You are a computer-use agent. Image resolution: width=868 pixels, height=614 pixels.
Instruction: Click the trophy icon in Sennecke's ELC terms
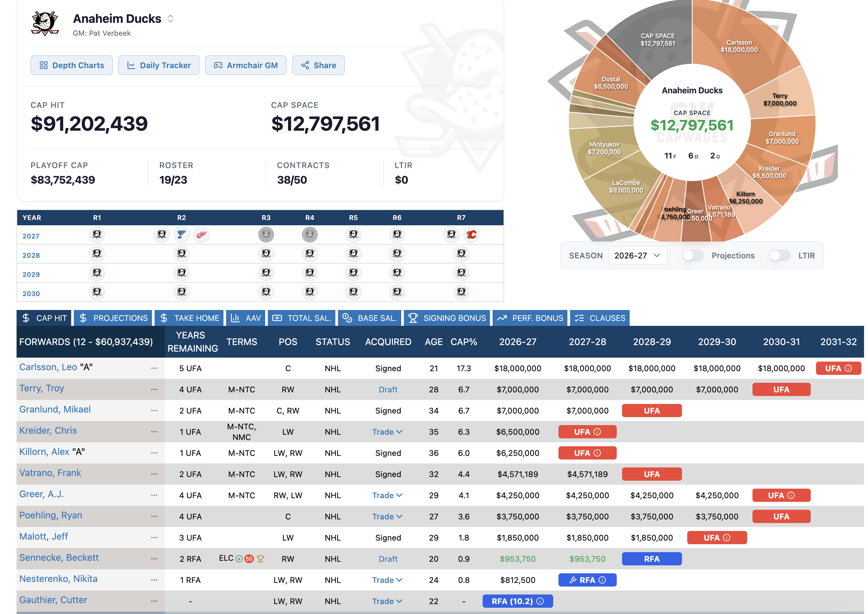[x=260, y=559]
